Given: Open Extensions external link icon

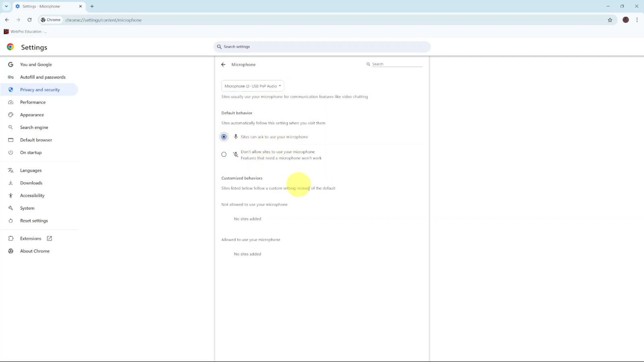Looking at the screenshot, I should click(50, 239).
